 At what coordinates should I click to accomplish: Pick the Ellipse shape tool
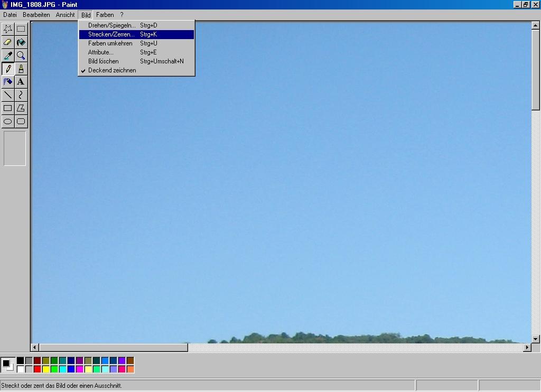(x=8, y=122)
